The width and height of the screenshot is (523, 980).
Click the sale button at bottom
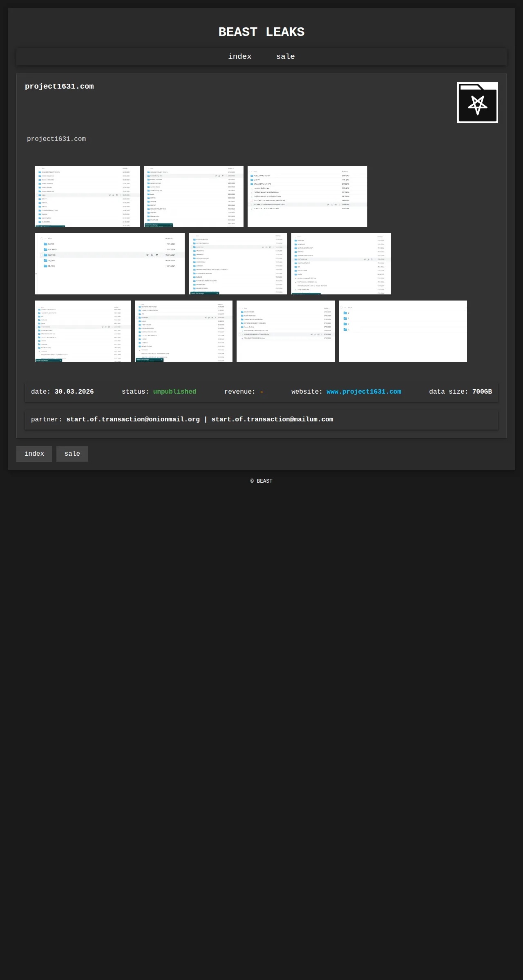coord(72,454)
